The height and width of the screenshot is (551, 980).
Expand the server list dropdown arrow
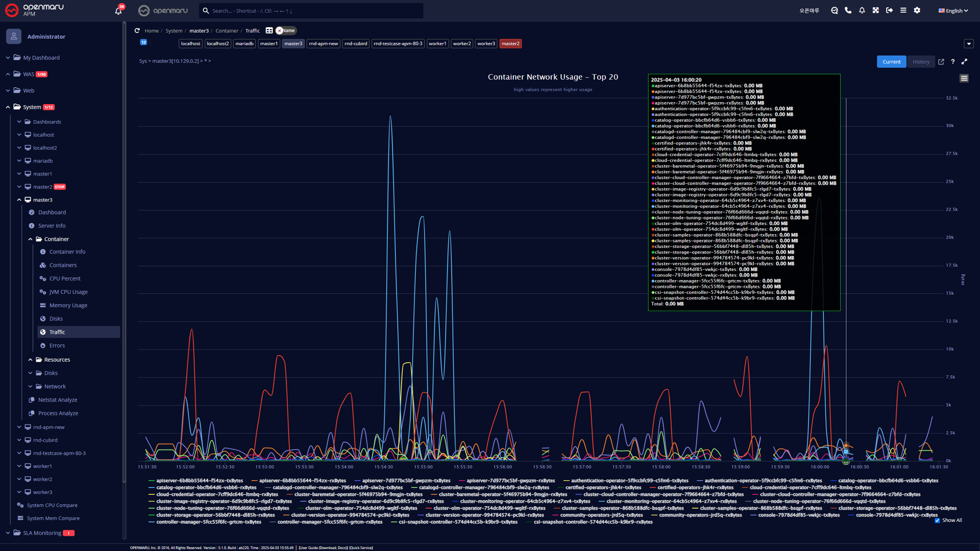[x=969, y=44]
